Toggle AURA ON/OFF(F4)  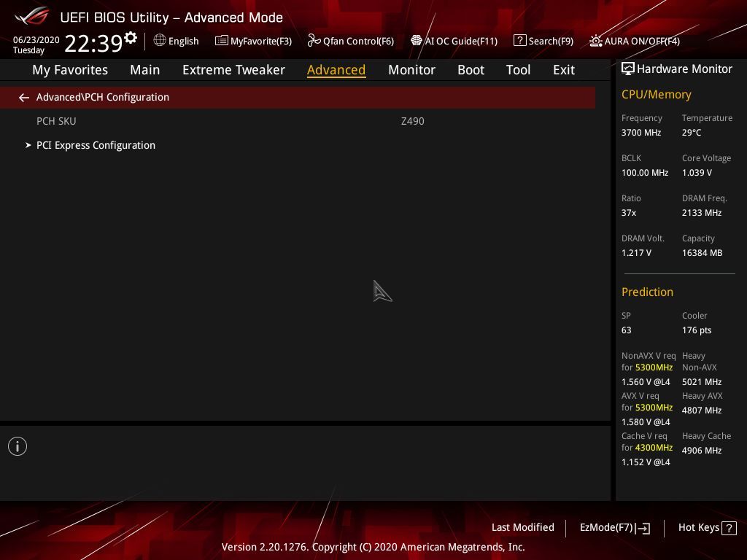(x=635, y=41)
